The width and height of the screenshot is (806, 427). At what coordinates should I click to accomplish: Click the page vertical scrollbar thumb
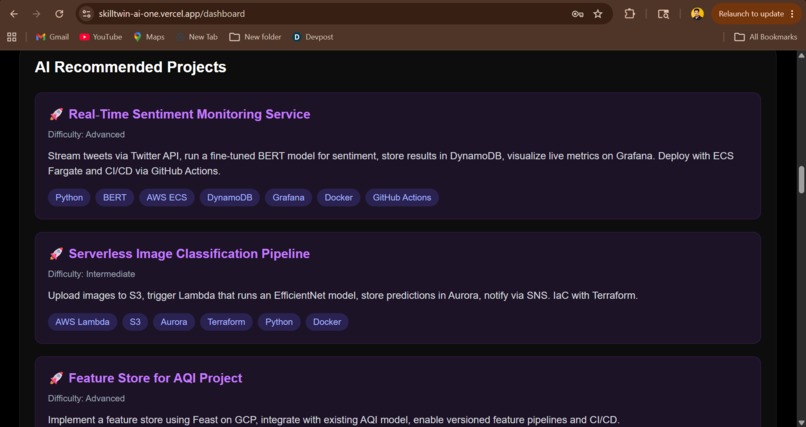801,179
